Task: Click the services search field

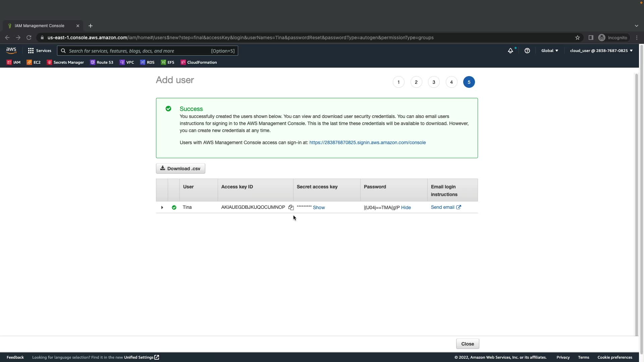Action: coord(139,51)
